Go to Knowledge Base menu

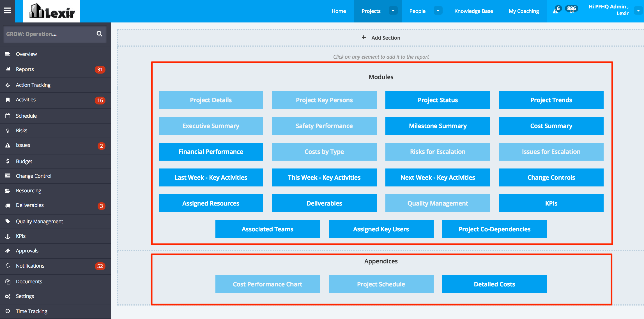(473, 11)
